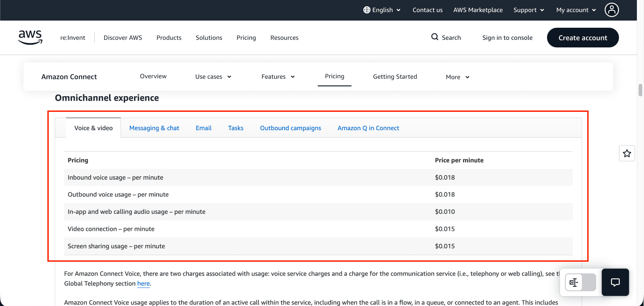Select 'Inbound voice usage – per minute' row

318,178
